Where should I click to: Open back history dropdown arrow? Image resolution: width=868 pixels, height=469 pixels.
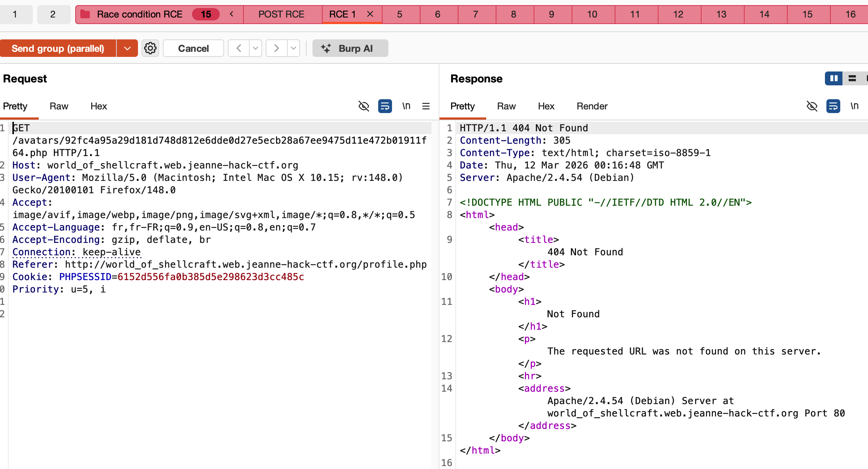[x=256, y=48]
